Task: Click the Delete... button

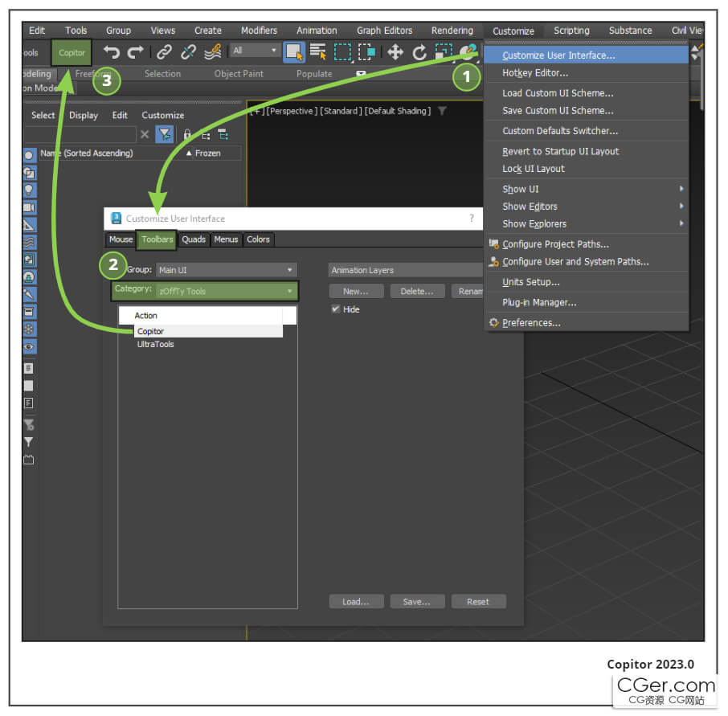Action: point(417,291)
